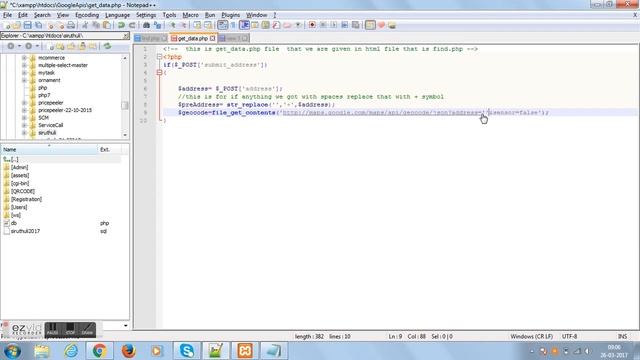Launch Firefox from the taskbar
Image resolution: width=640 pixels, height=360 pixels.
click(x=128, y=351)
